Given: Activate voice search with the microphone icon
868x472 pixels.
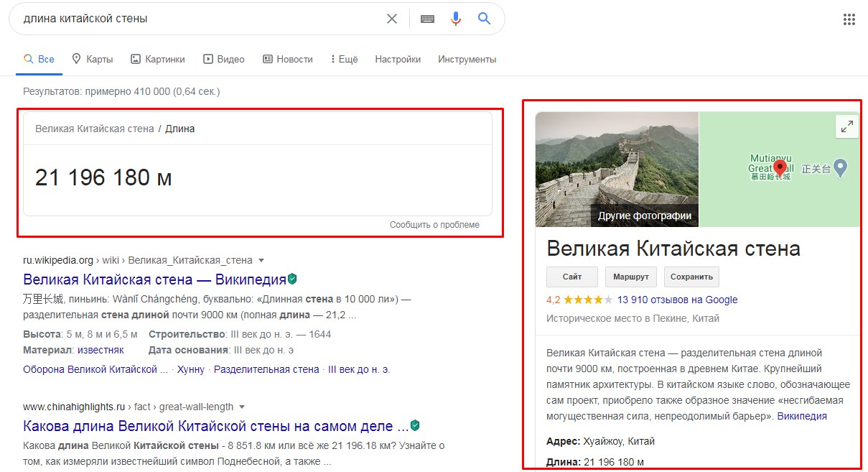Looking at the screenshot, I should tap(456, 19).
